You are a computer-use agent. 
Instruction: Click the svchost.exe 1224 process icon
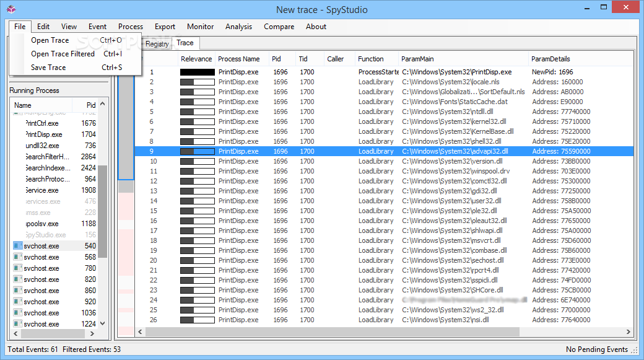[x=18, y=324]
